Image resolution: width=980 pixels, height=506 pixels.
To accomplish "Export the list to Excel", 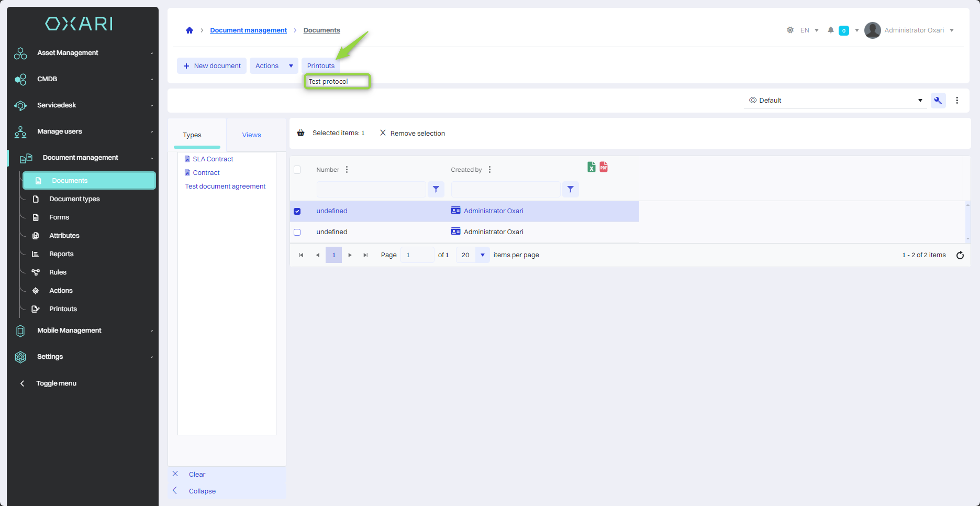I will pyautogui.click(x=591, y=167).
